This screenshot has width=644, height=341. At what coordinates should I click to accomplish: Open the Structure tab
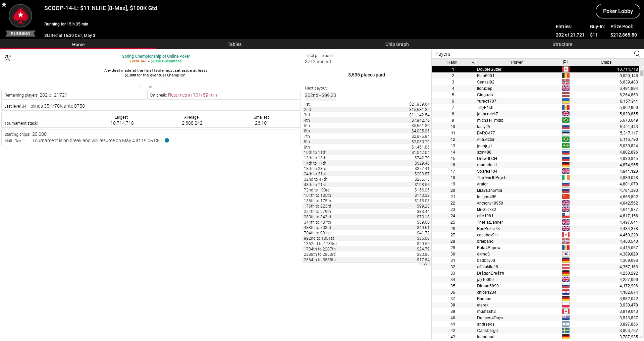(562, 44)
